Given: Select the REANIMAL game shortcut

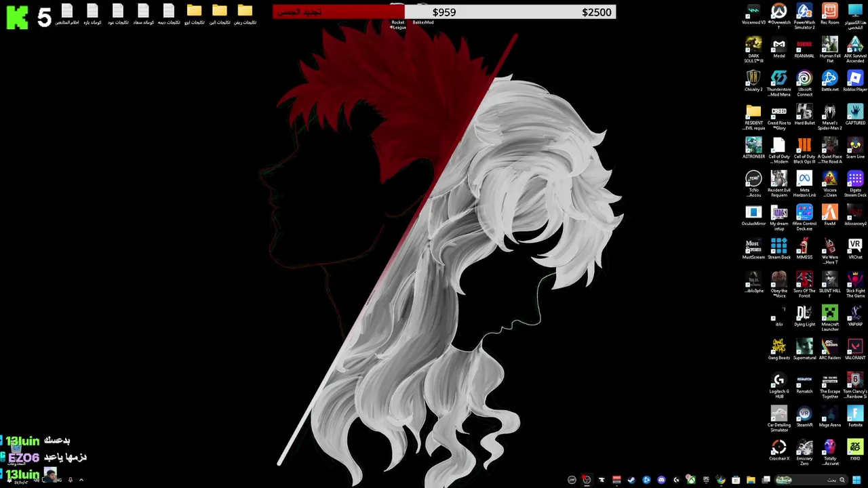Looking at the screenshot, I should coord(804,49).
